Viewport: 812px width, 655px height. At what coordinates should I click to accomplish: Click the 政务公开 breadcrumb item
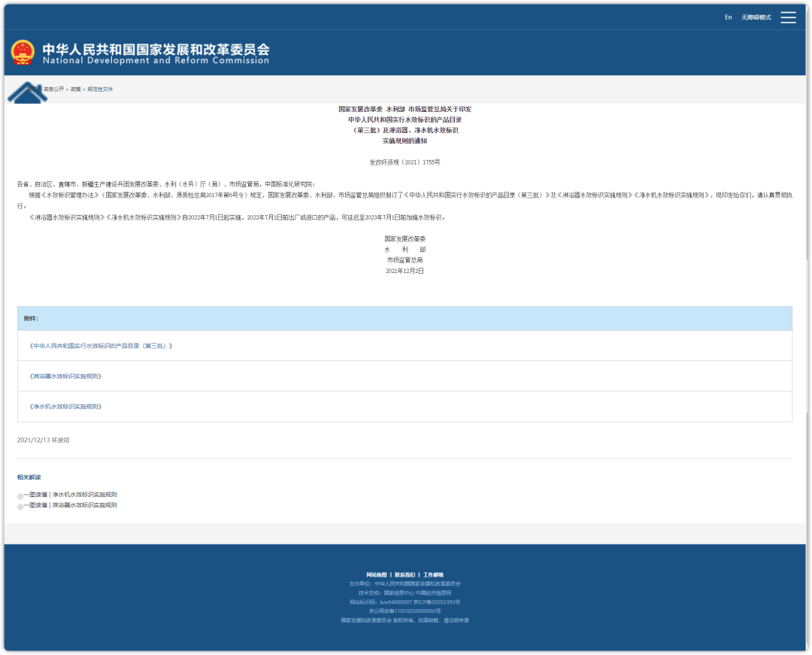click(53, 89)
